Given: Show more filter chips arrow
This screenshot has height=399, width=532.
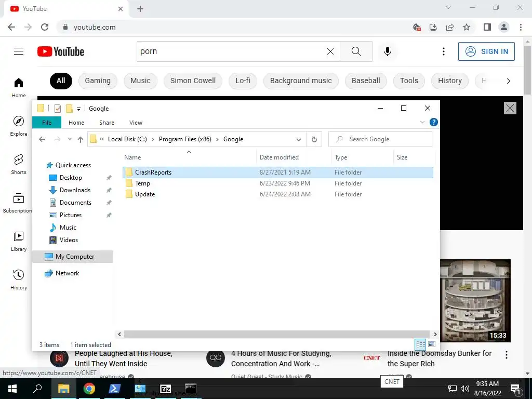Looking at the screenshot, I should [508, 81].
